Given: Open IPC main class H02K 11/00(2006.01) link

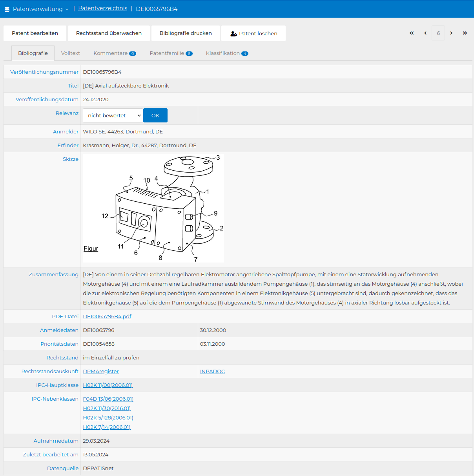Looking at the screenshot, I should click(x=108, y=385).
